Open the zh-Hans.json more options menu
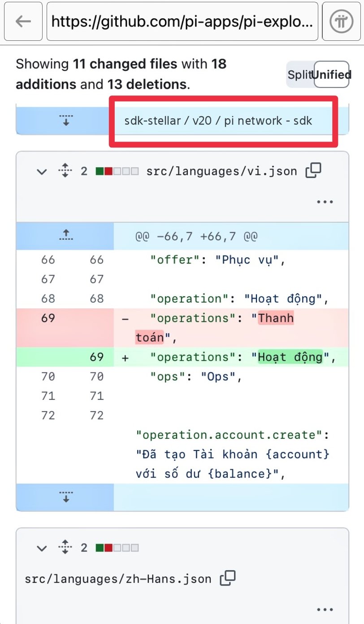Screen dimensions: 364x624 [x=325, y=609]
